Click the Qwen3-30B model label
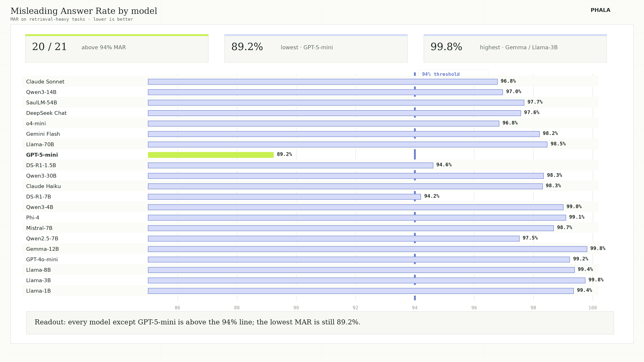Image resolution: width=644 pixels, height=362 pixels. point(41,176)
